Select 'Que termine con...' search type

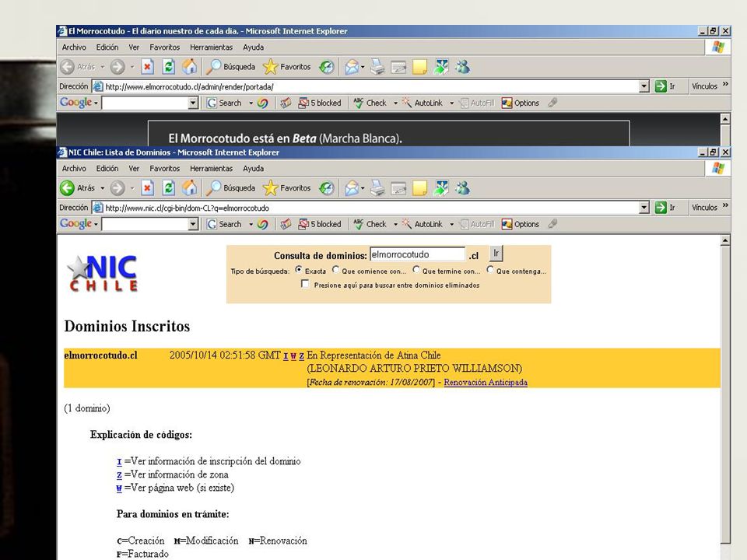tap(416, 270)
